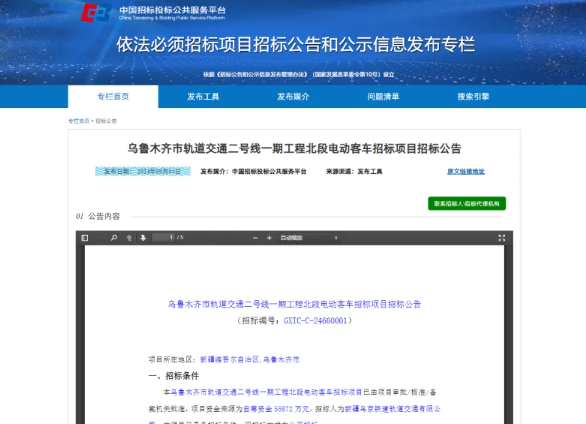Go to the 搜索引擎 tab
Image resolution: width=586 pixels, height=424 pixels.
point(474,97)
